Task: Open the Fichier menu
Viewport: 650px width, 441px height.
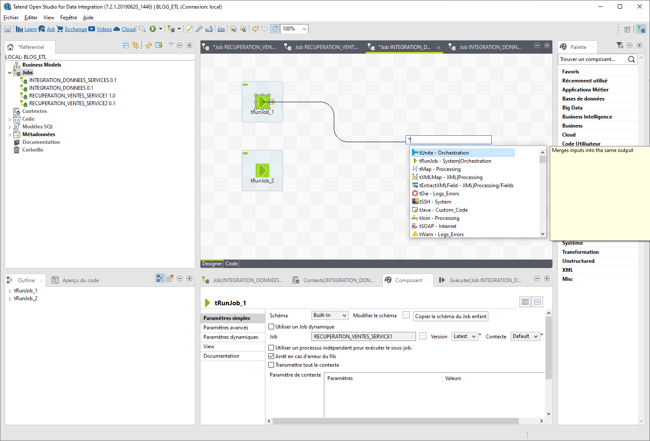Action: [11, 17]
